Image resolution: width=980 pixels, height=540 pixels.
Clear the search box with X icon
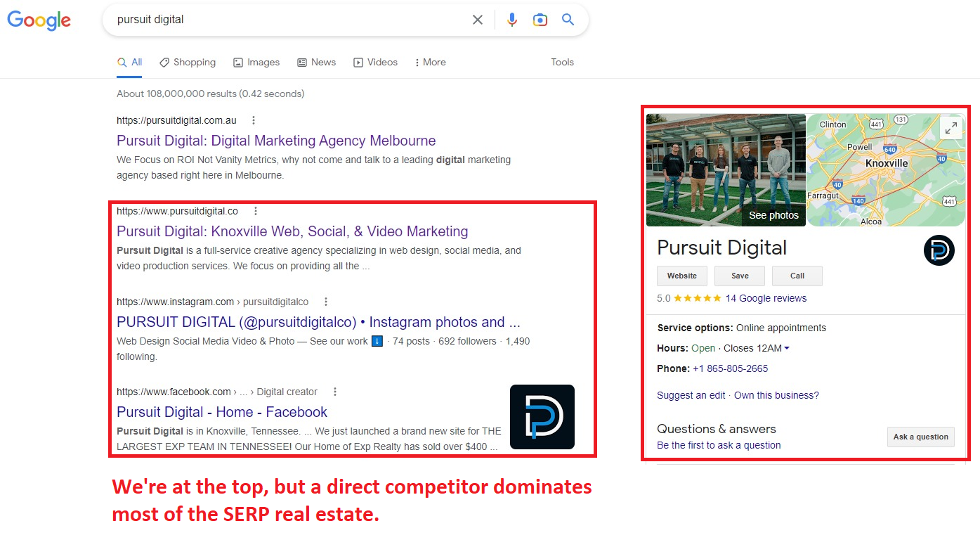pos(478,20)
